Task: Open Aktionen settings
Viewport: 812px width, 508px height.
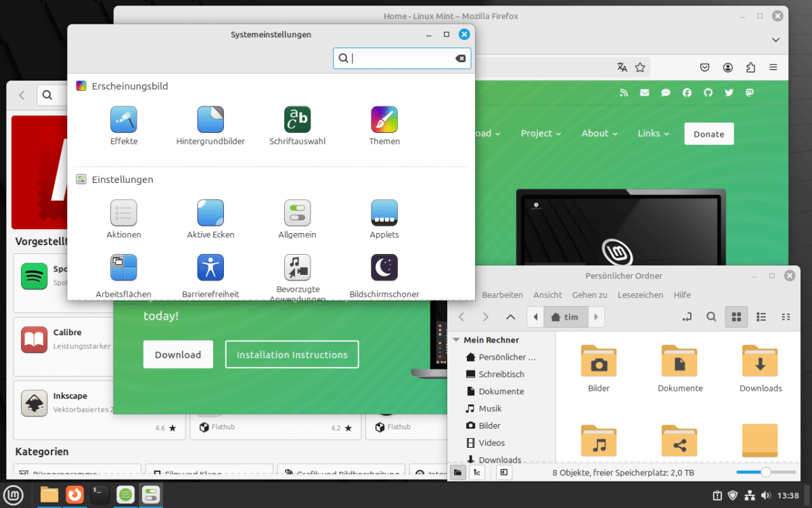Action: click(124, 219)
